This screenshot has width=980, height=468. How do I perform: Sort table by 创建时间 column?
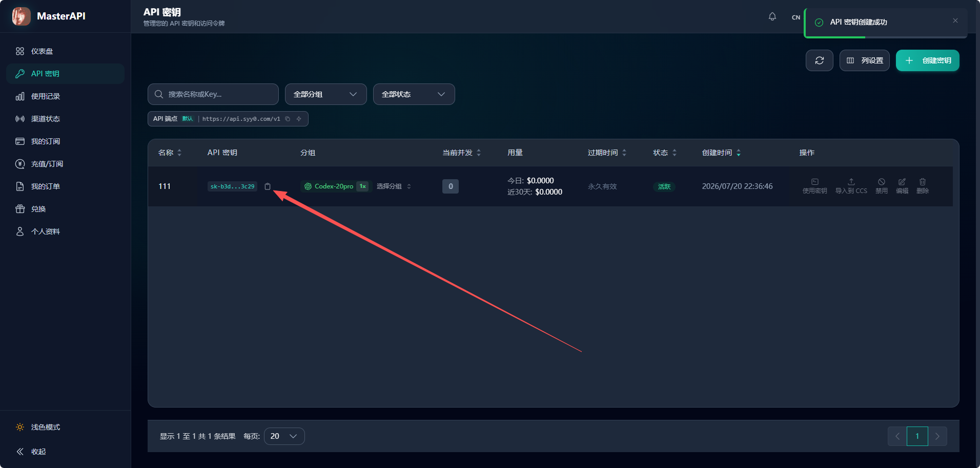(x=722, y=153)
